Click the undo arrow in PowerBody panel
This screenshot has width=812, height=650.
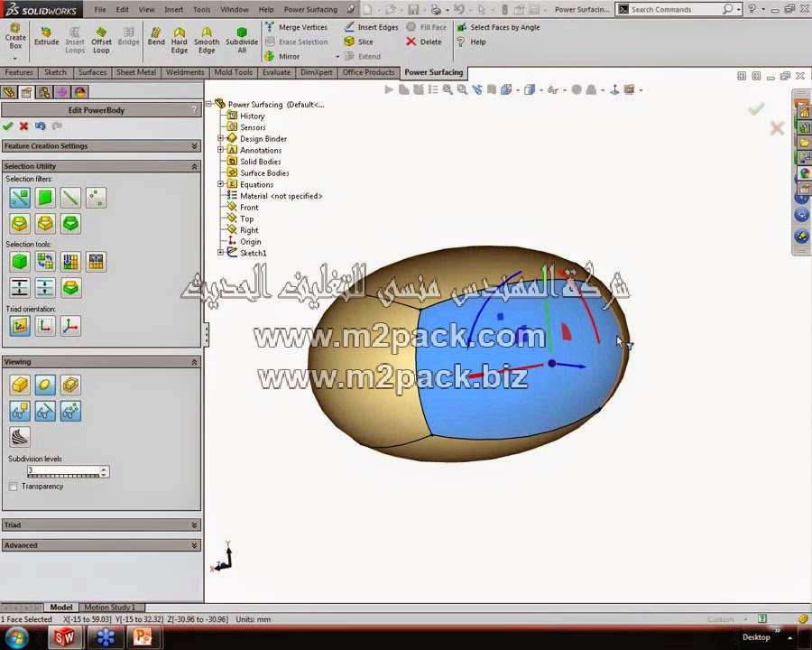tap(41, 126)
